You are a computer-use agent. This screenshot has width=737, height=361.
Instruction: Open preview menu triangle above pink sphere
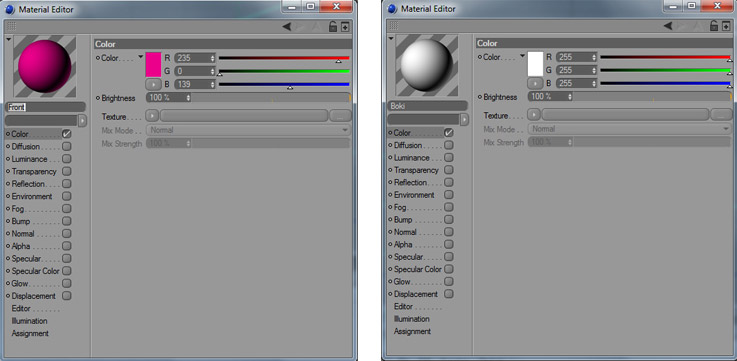point(9,39)
